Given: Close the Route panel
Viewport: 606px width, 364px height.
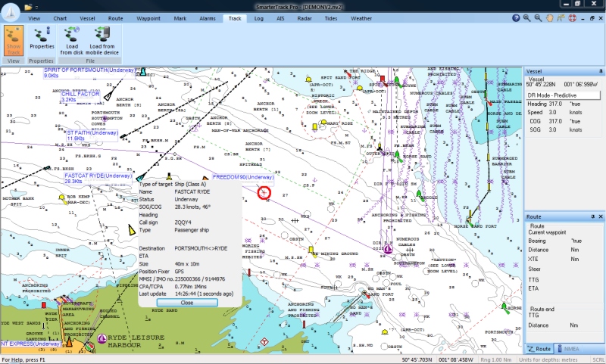Looking at the screenshot, I should [x=599, y=216].
